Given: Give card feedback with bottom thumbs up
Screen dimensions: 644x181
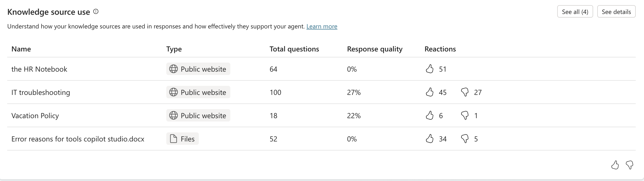Looking at the screenshot, I should point(615,165).
